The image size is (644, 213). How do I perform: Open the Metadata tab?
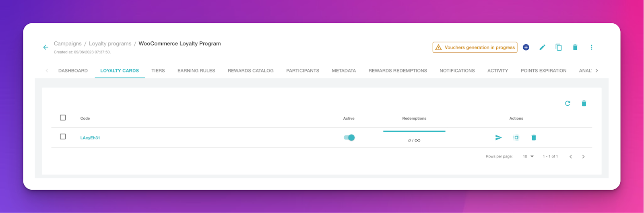(x=344, y=71)
